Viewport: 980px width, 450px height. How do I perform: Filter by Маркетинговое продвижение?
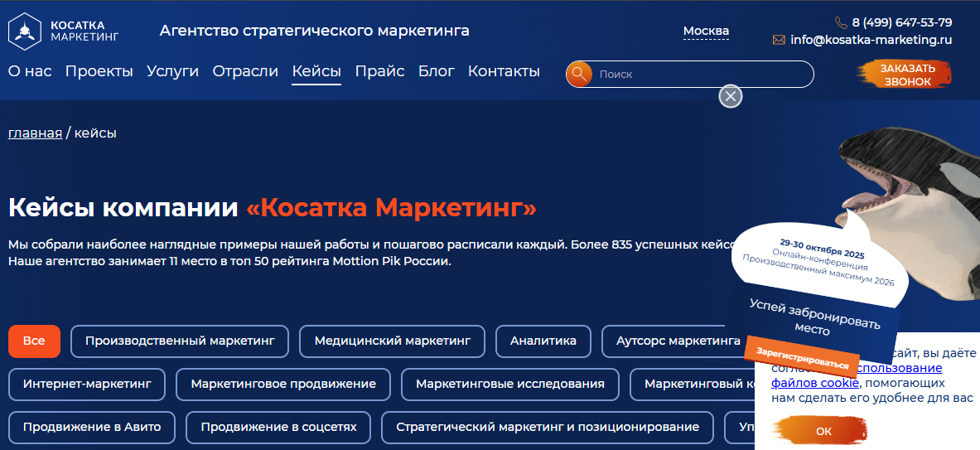click(x=283, y=385)
